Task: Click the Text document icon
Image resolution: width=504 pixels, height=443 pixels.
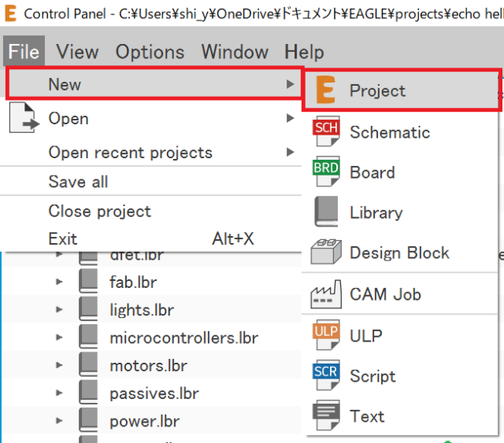Action: [326, 415]
